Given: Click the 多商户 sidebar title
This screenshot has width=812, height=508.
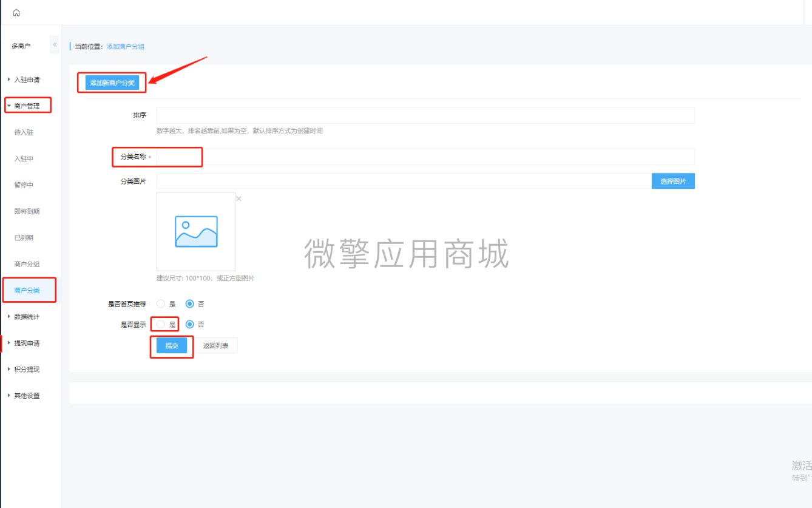Looking at the screenshot, I should tap(21, 46).
